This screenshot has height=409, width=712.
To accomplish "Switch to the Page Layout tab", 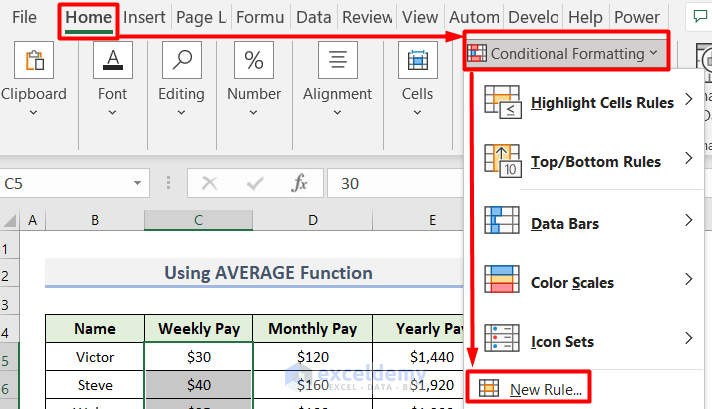I will tap(201, 17).
